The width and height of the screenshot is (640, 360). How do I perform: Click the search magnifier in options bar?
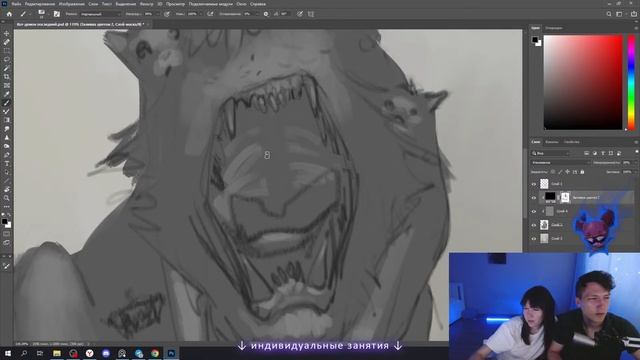pyautogui.click(x=609, y=14)
